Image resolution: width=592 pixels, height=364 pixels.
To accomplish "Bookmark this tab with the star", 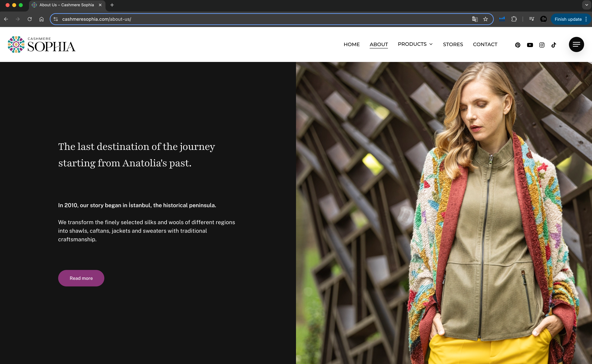I will pos(485,19).
